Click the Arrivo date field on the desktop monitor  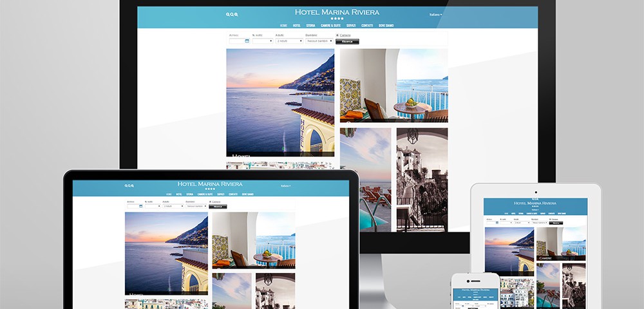coord(239,41)
